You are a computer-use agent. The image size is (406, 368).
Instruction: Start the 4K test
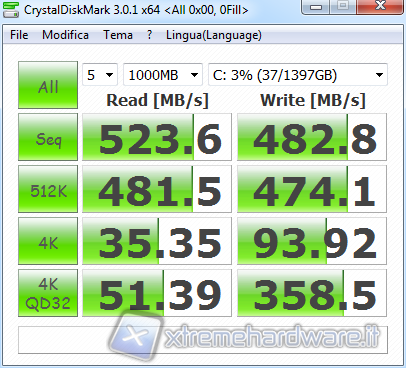tap(48, 241)
